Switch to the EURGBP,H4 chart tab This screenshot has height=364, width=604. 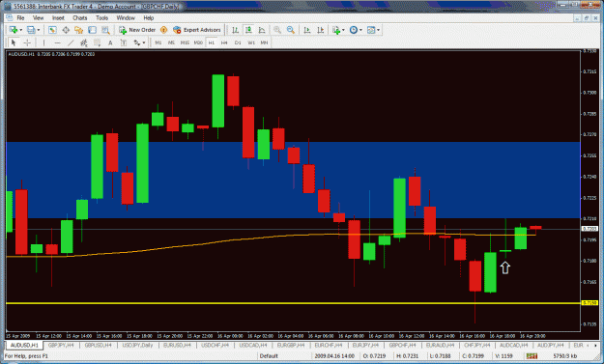coord(290,345)
